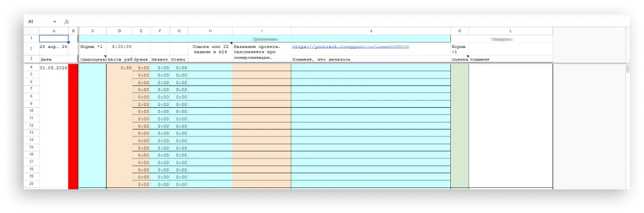Image resolution: width=644 pixels, height=213 pixels.
Task: Click the A1 Name Box field
Action: click(x=38, y=22)
